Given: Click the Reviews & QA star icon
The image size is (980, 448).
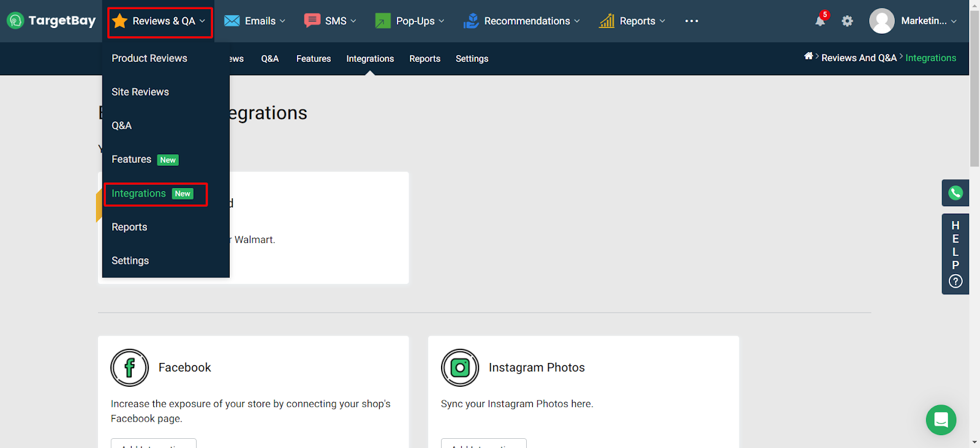Looking at the screenshot, I should click(120, 21).
